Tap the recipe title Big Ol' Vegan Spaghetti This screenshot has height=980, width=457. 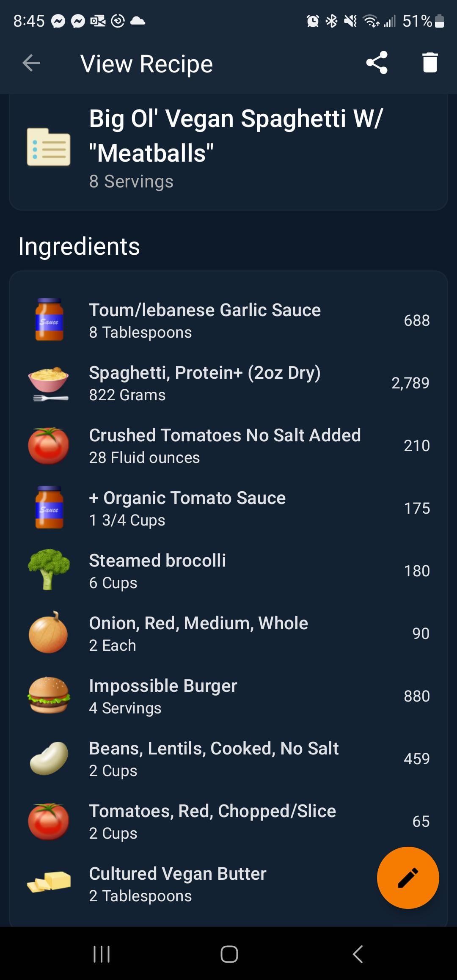[x=235, y=135]
